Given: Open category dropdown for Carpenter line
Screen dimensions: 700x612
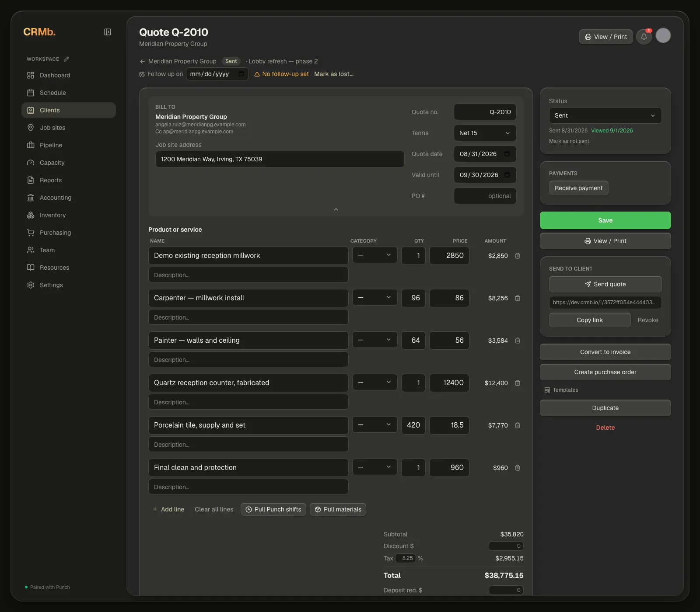Looking at the screenshot, I should 375,298.
